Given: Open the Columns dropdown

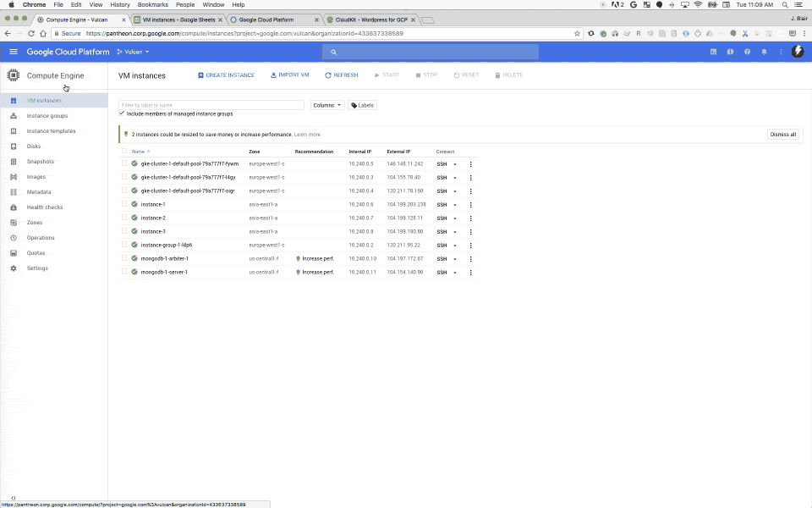Looking at the screenshot, I should click(327, 105).
